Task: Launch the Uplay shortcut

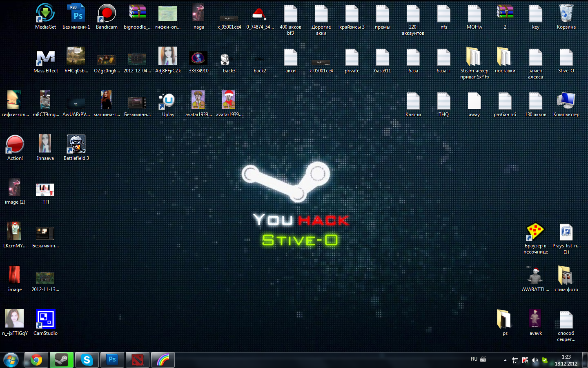Action: pyautogui.click(x=168, y=104)
